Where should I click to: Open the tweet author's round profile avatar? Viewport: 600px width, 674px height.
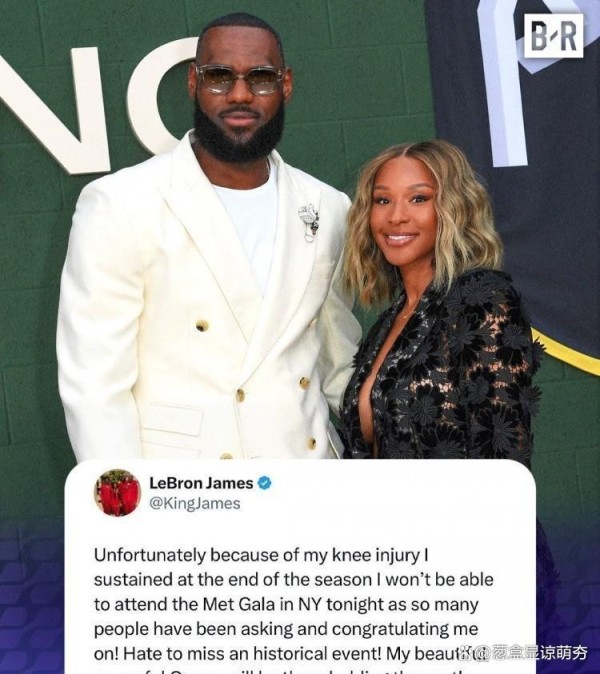[117, 493]
